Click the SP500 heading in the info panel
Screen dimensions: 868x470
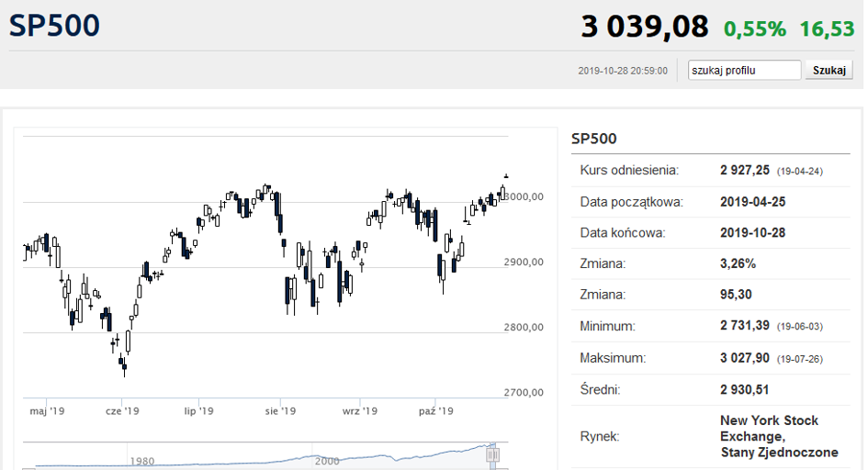pos(593,139)
